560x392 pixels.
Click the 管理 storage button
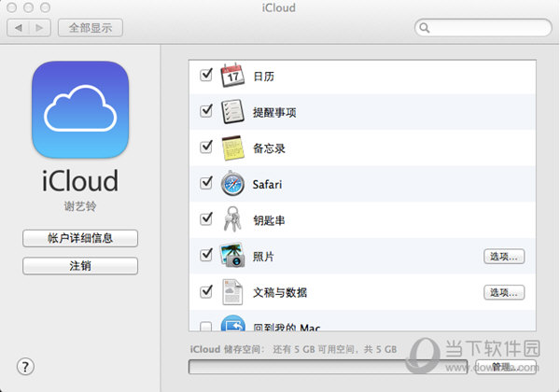click(505, 367)
